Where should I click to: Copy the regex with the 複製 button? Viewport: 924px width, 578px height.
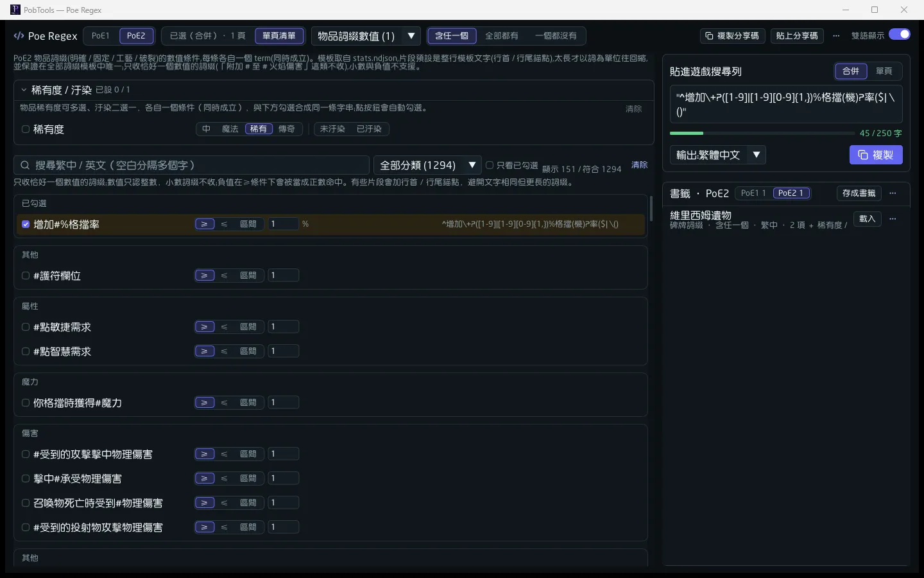click(x=876, y=155)
